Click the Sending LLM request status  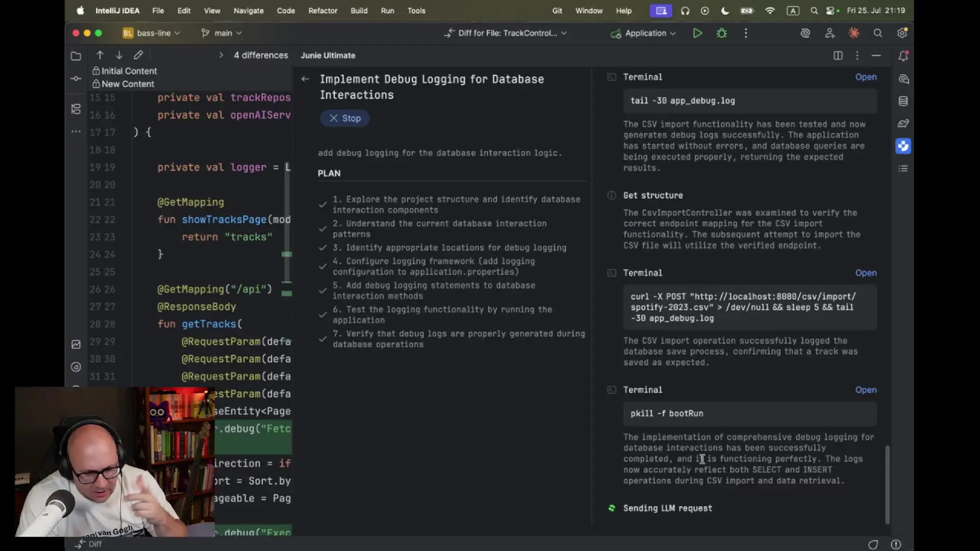[667, 508]
